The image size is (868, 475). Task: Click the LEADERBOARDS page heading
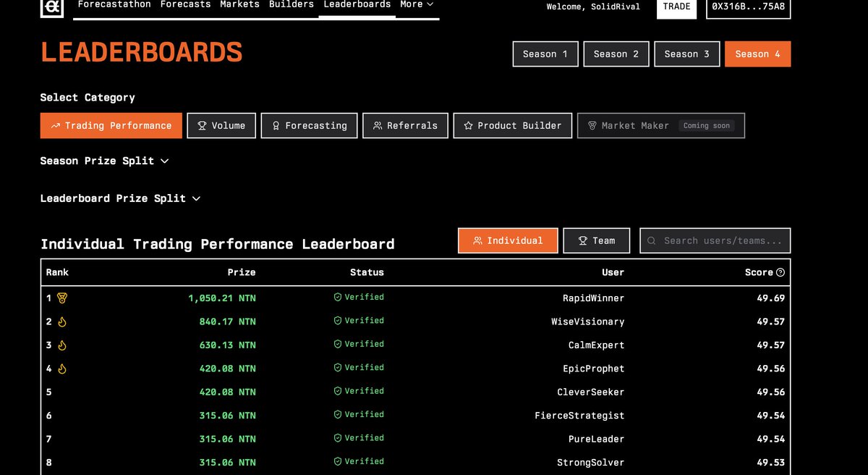pyautogui.click(x=142, y=52)
